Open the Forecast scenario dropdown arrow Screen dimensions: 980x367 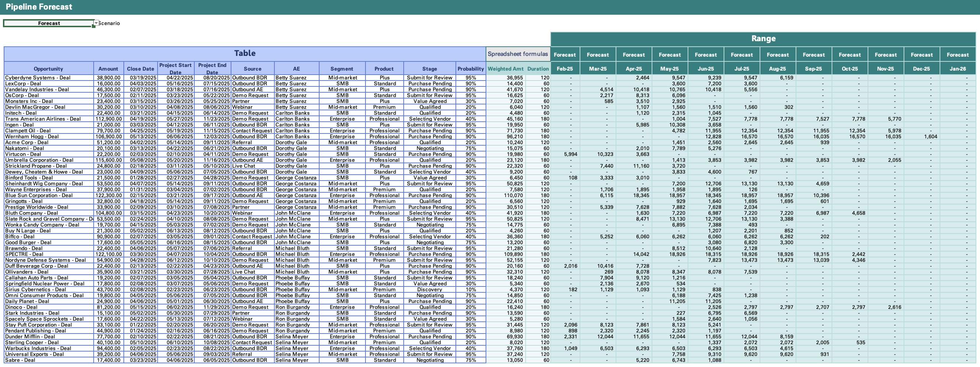(96, 23)
